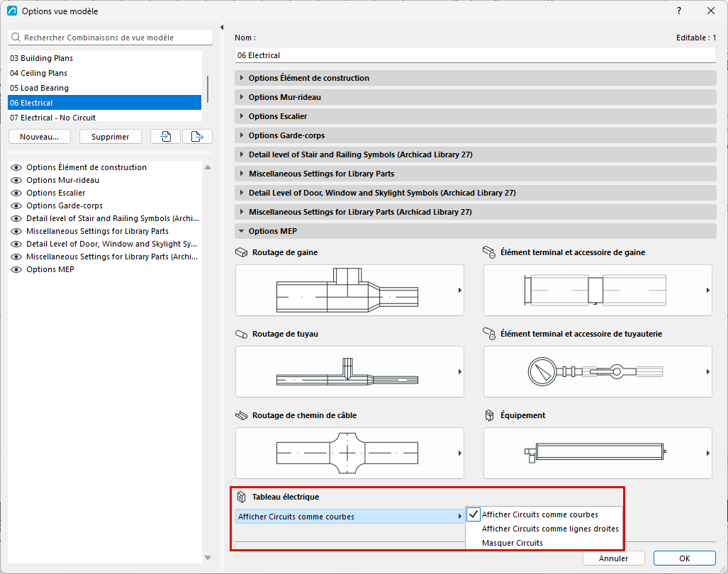The width and height of the screenshot is (728, 574).
Task: Toggle eye for Options Garde-corps
Action: click(x=16, y=206)
